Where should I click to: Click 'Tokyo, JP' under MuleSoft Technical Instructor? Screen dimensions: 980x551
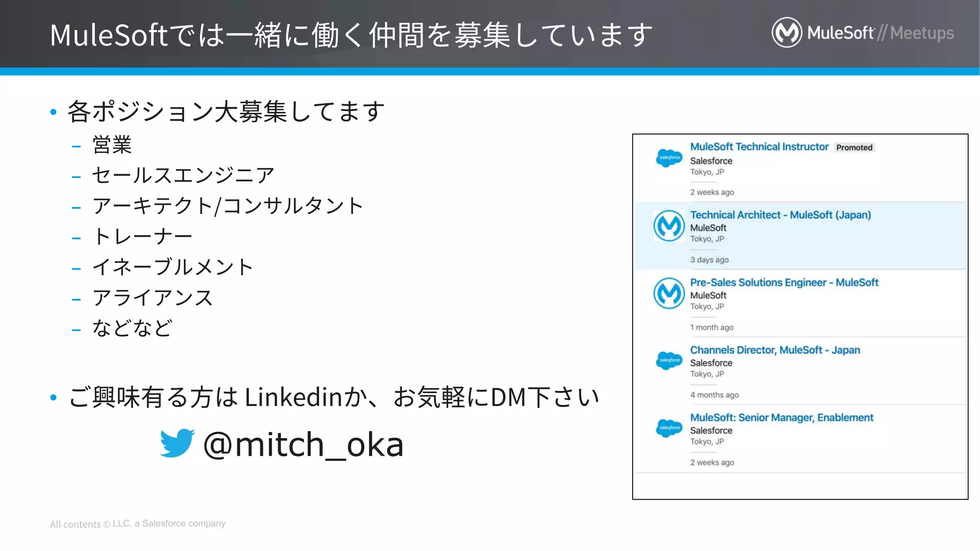pos(707,172)
